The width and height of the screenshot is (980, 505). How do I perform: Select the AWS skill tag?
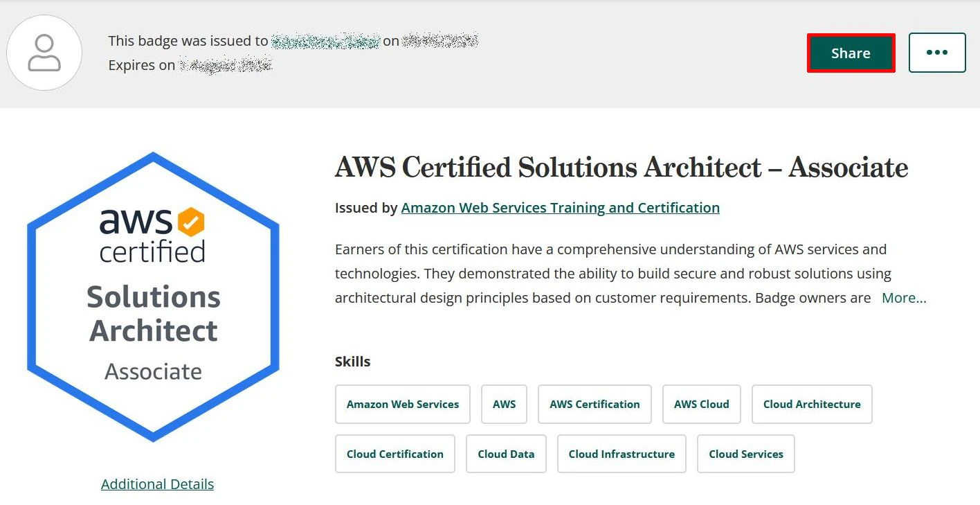point(505,405)
